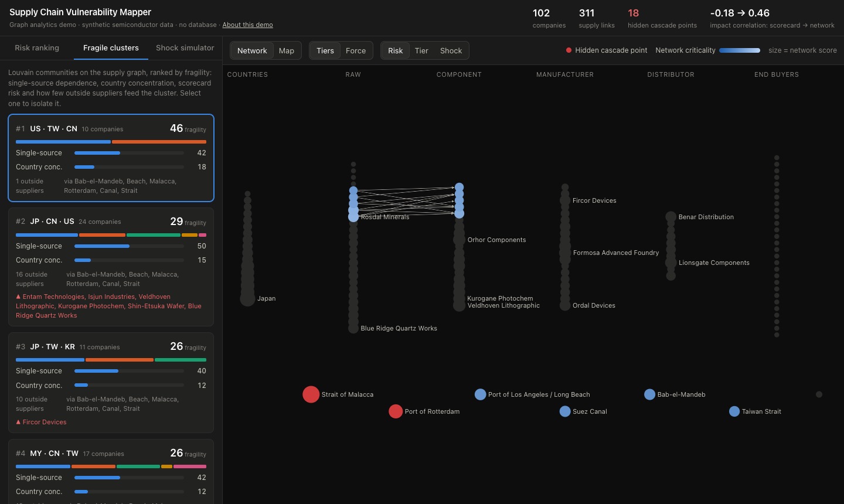The image size is (844, 504).
Task: Choose the Tiers layout option
Action: pos(325,50)
